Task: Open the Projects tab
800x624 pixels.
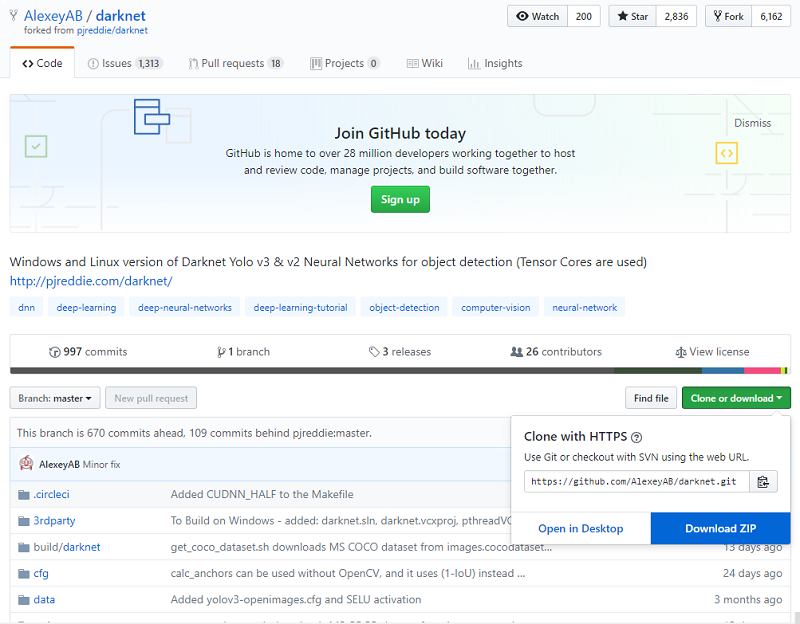Action: click(345, 63)
